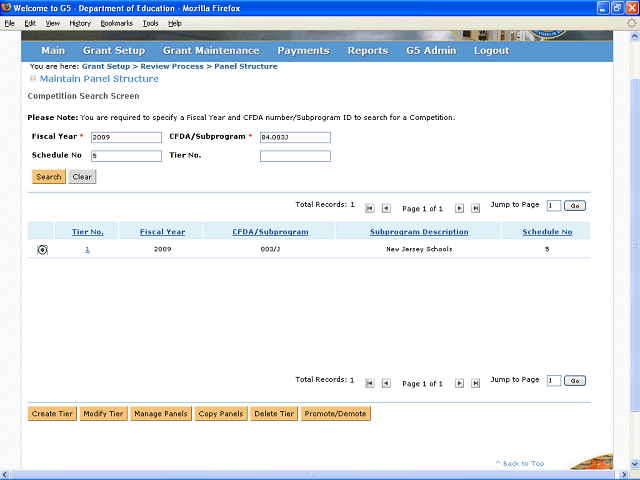
Task: Open the Main navigation tab
Action: coord(53,51)
